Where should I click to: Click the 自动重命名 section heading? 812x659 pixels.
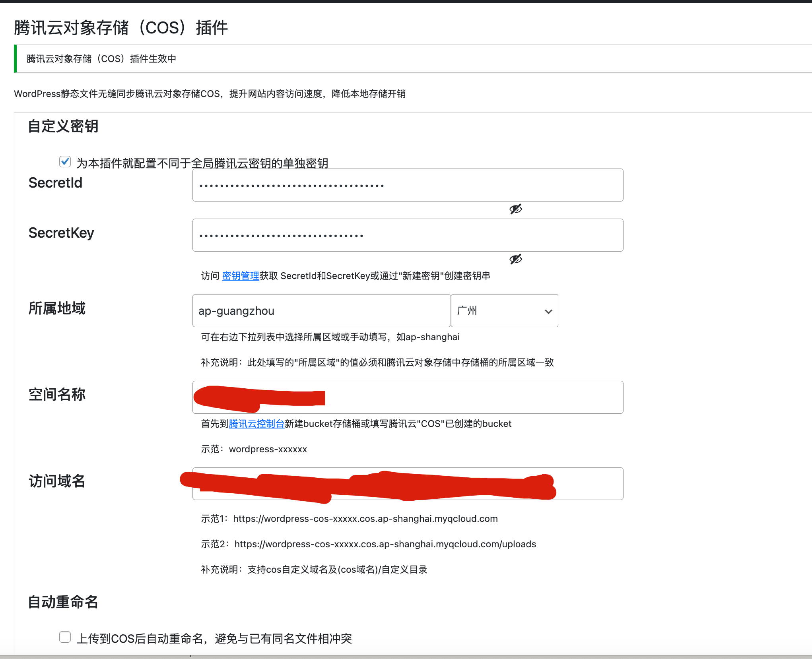click(x=64, y=601)
